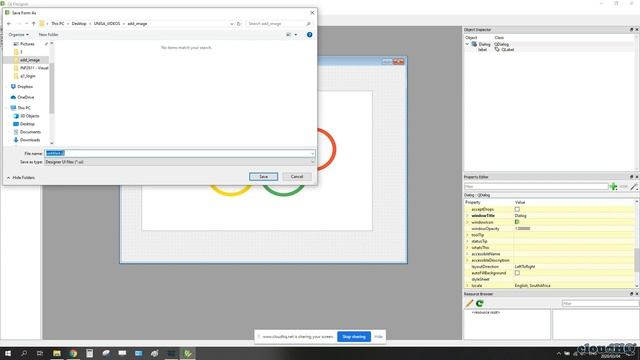Open Chrome from taskbar
Viewport: 640px width, 360px height.
[73, 353]
